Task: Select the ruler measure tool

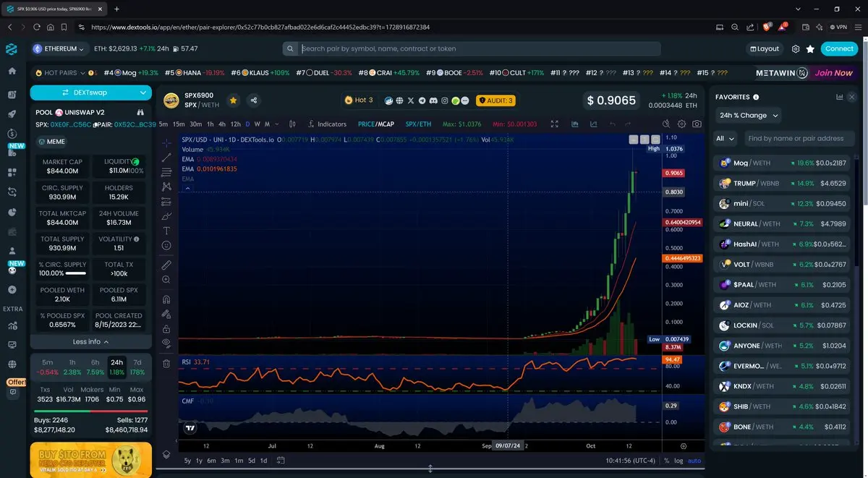Action: pyautogui.click(x=166, y=265)
